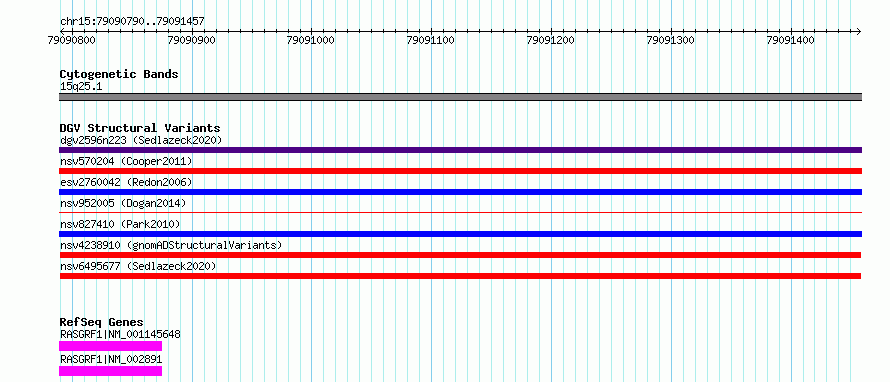The image size is (890, 382).
Task: Select the blue bar under nsv827410
Action: click(460, 234)
